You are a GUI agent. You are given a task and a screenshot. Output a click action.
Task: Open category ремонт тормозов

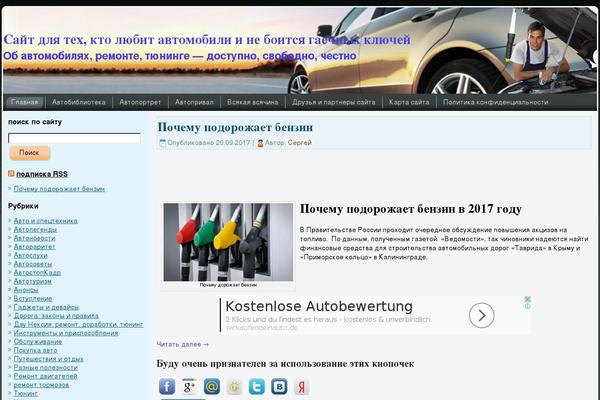[x=41, y=385]
